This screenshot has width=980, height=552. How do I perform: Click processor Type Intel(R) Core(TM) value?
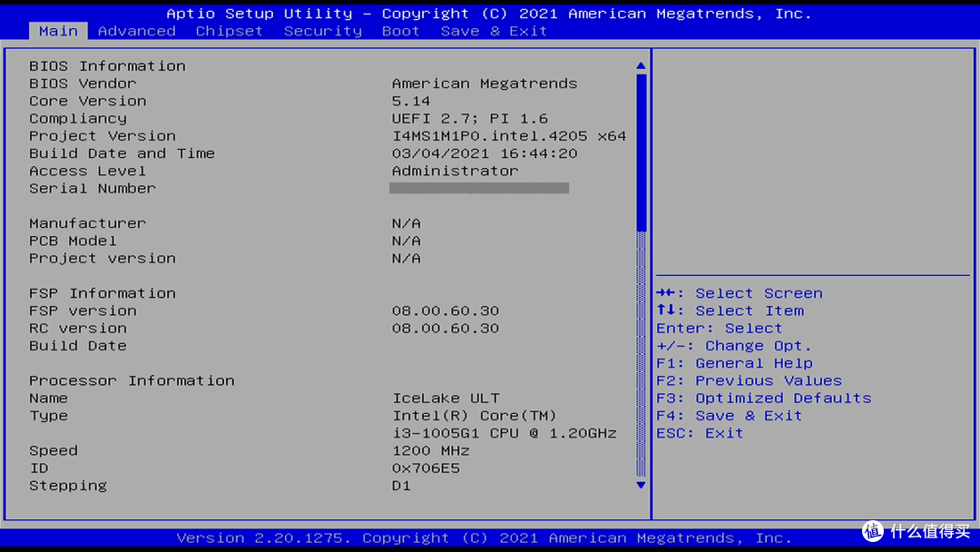pos(475,416)
